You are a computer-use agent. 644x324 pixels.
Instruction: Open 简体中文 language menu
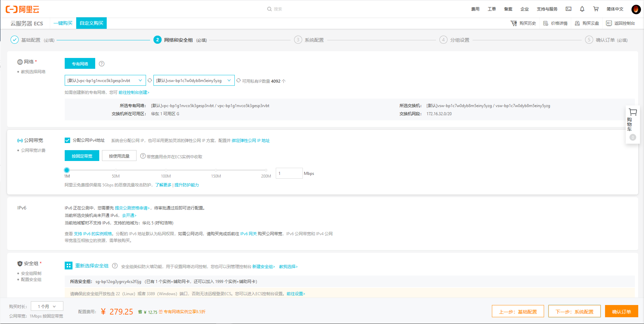pyautogui.click(x=615, y=9)
